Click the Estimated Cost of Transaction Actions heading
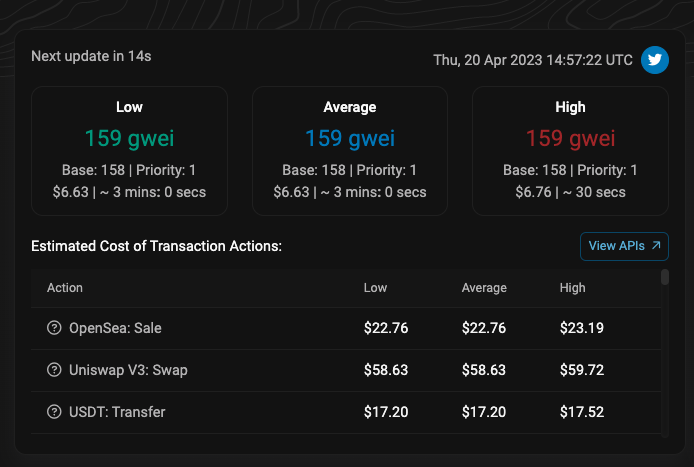This screenshot has width=694, height=467. [156, 246]
